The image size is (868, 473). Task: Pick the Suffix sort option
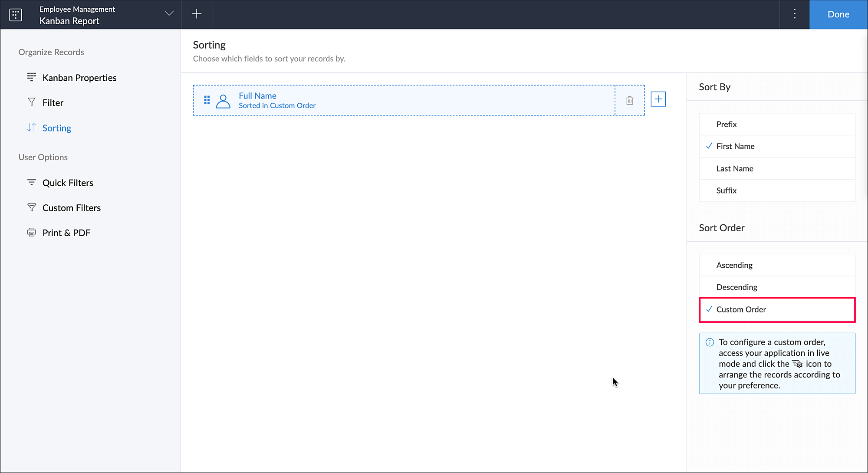coord(726,191)
